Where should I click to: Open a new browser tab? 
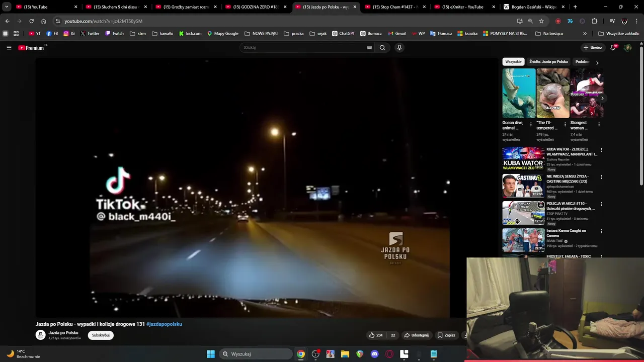(x=575, y=7)
